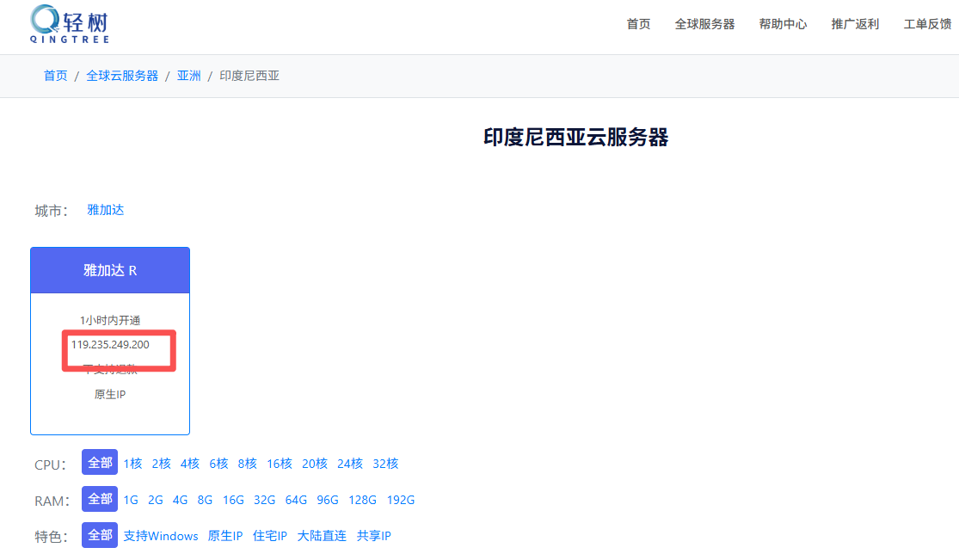
Task: Select the CPU 全部 filter button
Action: [100, 463]
